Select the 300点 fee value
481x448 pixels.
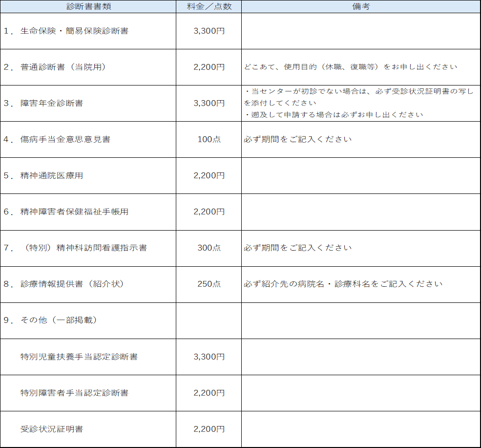pyautogui.click(x=209, y=248)
